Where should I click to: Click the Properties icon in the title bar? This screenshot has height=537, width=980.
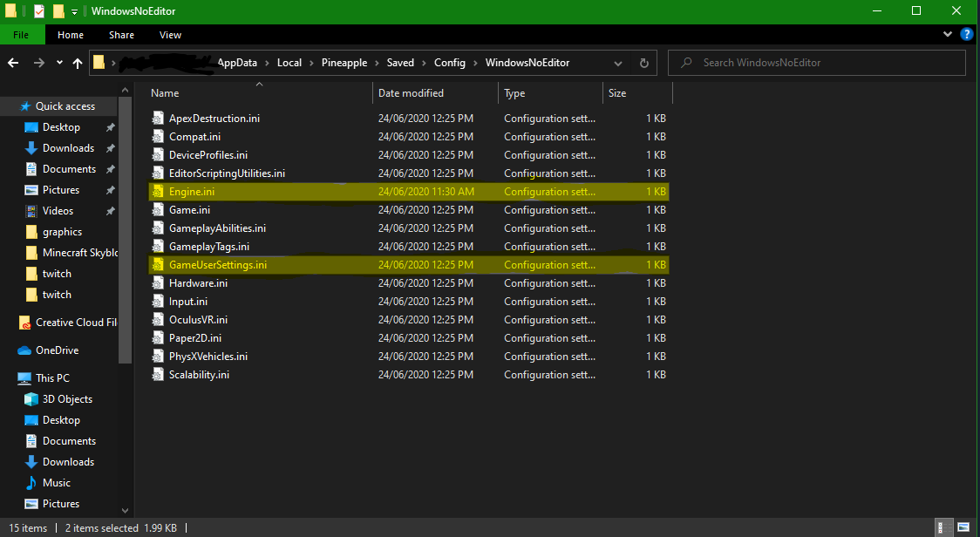coord(39,11)
